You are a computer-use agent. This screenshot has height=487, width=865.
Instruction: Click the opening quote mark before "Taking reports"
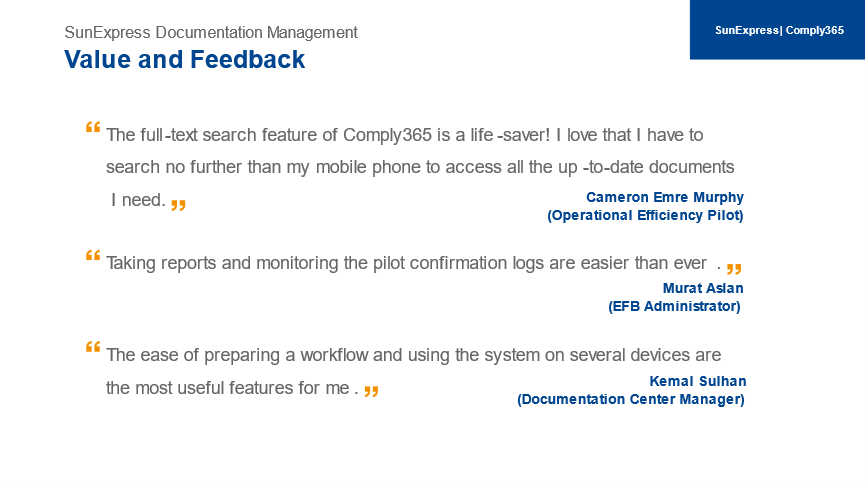(x=93, y=255)
